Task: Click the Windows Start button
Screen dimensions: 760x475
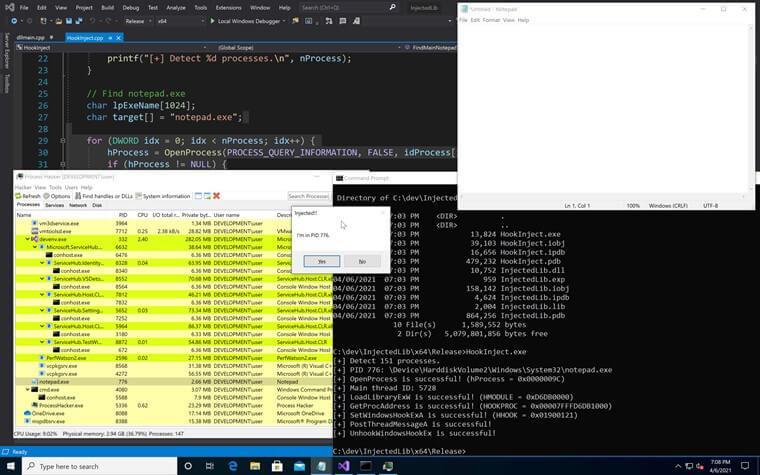Action: coord(10,466)
